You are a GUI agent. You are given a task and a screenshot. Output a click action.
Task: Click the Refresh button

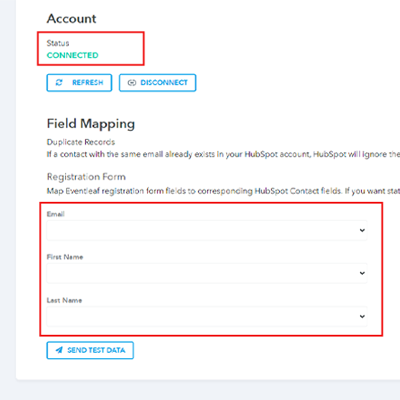79,83
